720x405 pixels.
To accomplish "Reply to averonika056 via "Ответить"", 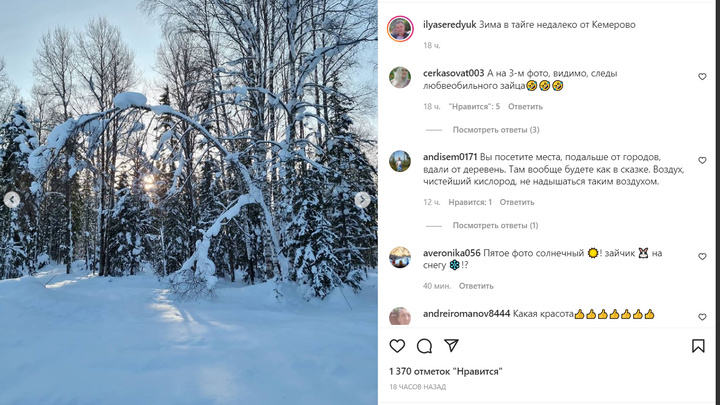I will coord(476,286).
